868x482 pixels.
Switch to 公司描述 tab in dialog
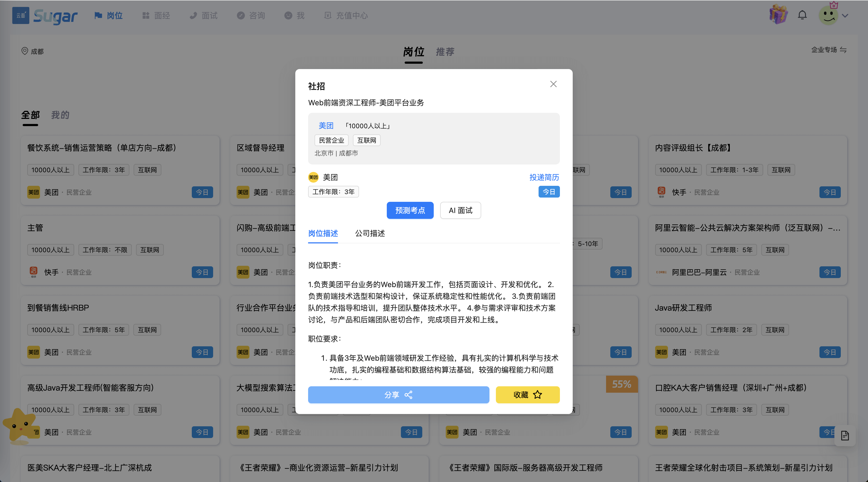coord(370,233)
